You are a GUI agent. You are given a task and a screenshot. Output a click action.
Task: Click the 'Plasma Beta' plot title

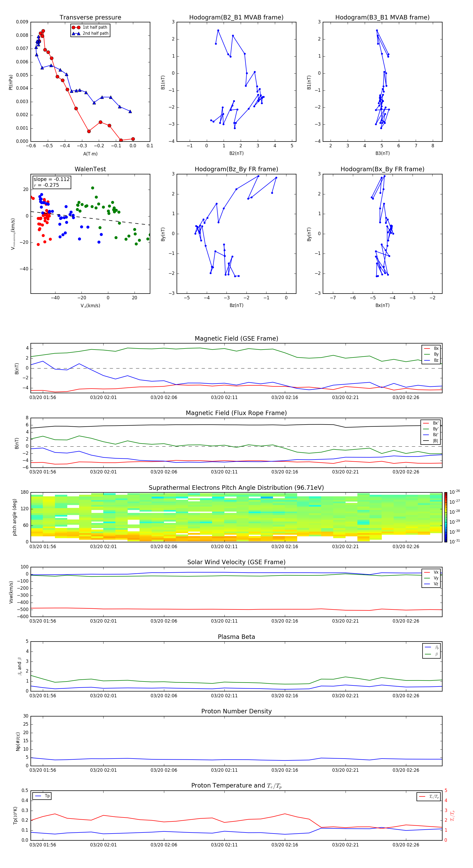pos(236,637)
